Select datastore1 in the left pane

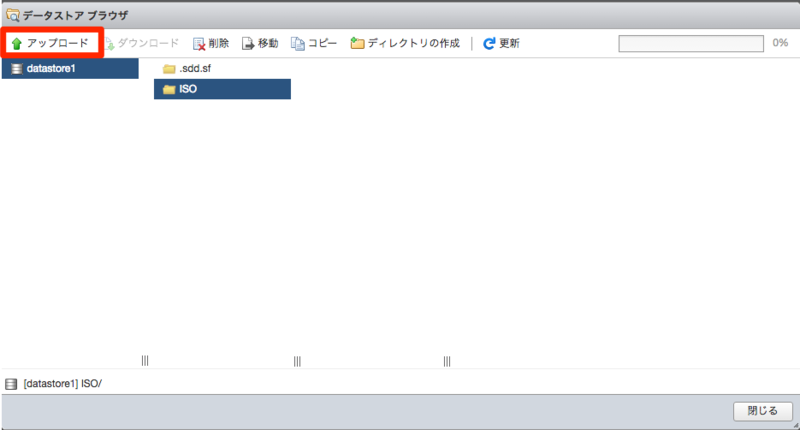pyautogui.click(x=70, y=68)
